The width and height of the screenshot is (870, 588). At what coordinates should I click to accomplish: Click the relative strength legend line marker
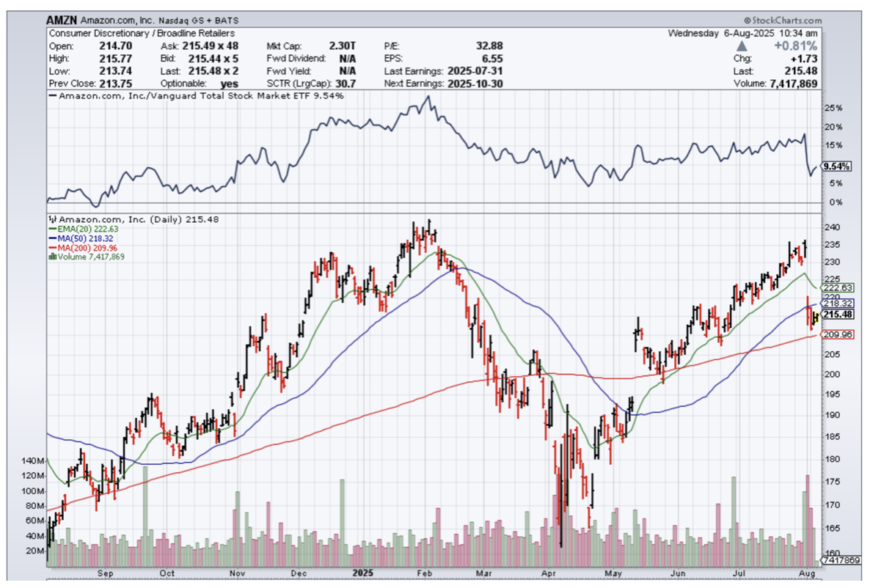tap(52, 96)
